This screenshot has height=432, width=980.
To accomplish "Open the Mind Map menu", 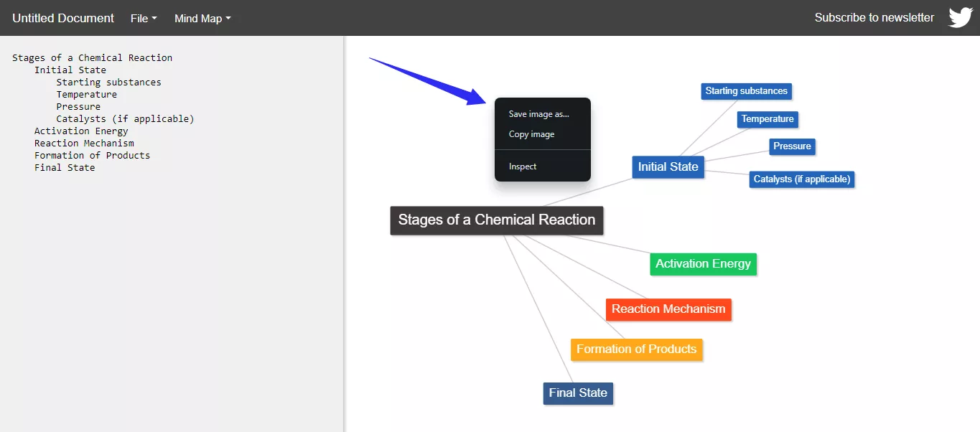I will [x=197, y=18].
